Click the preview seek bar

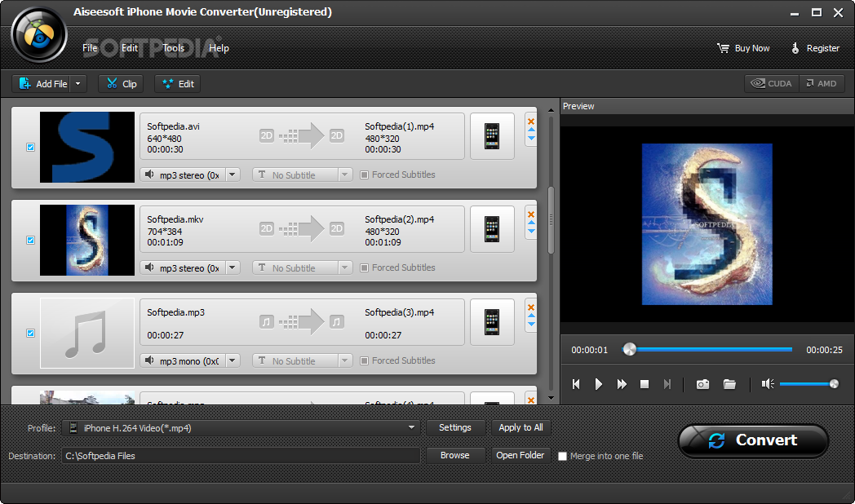coord(707,349)
